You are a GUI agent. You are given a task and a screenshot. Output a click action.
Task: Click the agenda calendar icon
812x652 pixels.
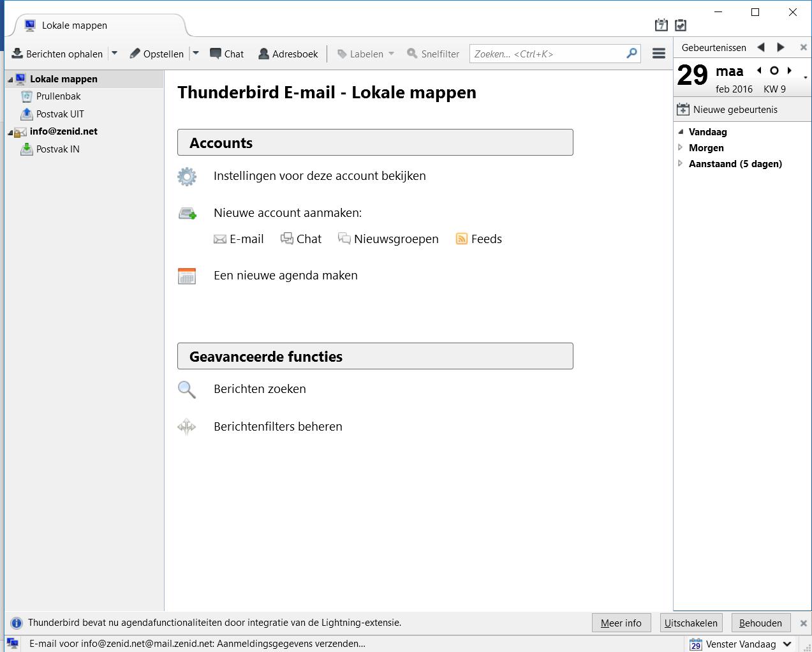click(187, 276)
